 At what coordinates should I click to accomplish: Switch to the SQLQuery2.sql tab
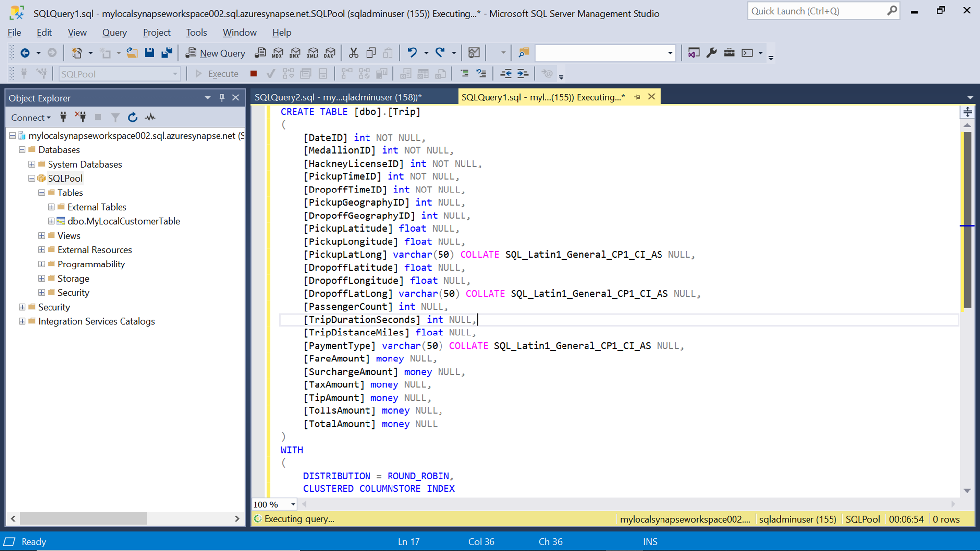338,97
